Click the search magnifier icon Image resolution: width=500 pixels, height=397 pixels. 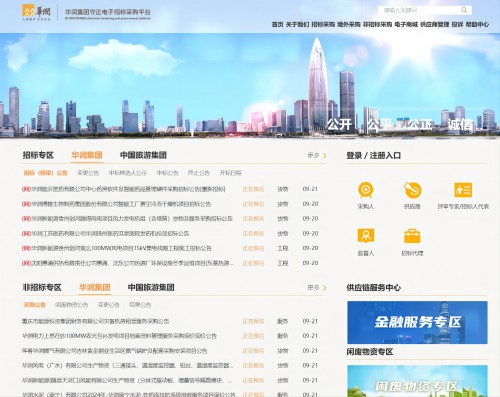tap(464, 10)
